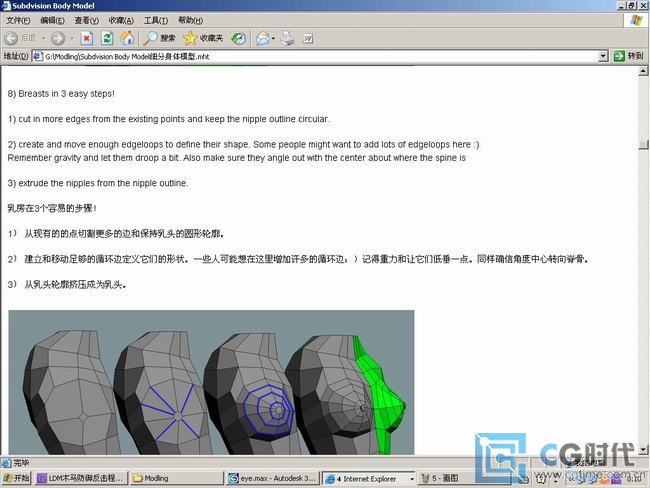Open the 帮助(H) menu

click(190, 20)
